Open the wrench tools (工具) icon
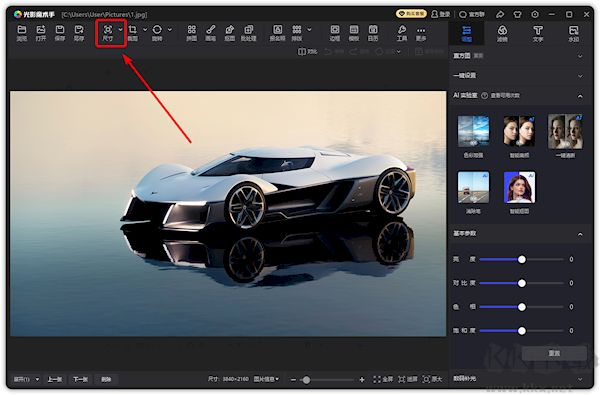This screenshot has height=395, width=600. (x=402, y=33)
